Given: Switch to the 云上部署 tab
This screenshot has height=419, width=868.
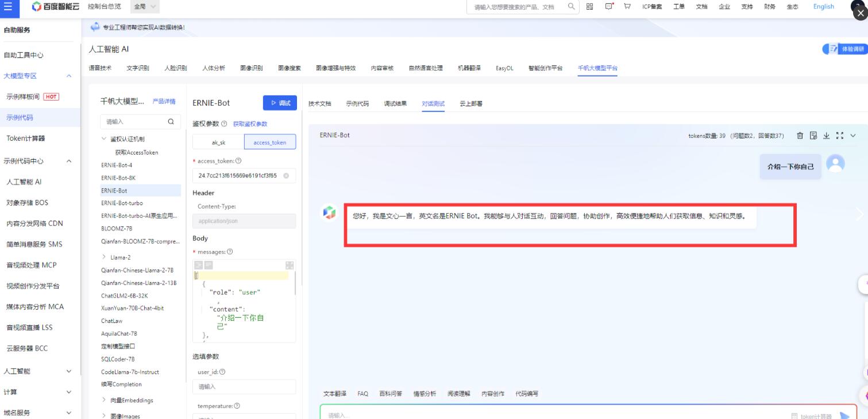Looking at the screenshot, I should pyautogui.click(x=471, y=103).
